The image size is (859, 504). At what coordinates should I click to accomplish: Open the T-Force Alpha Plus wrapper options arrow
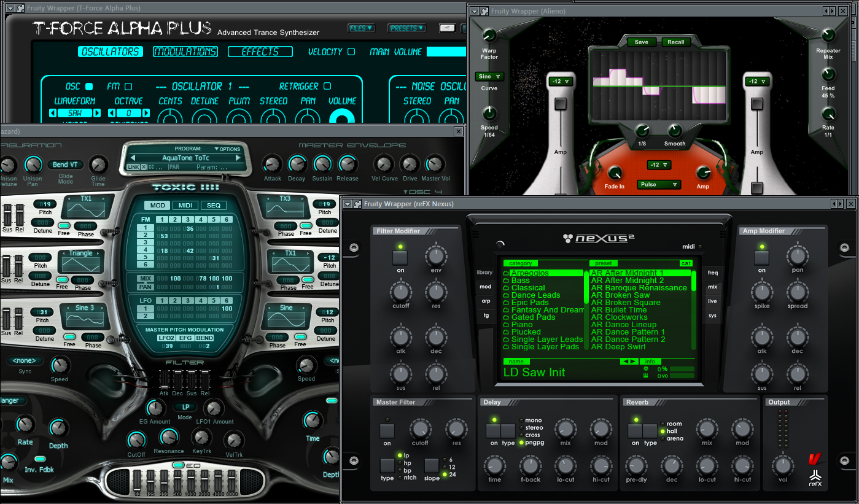pos(9,9)
